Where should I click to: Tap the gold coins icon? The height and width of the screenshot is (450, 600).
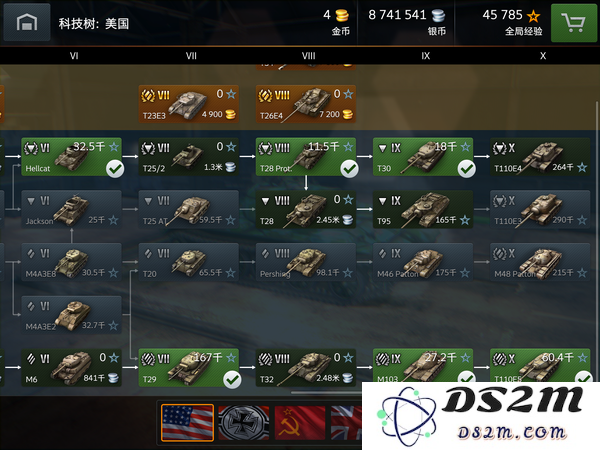pyautogui.click(x=342, y=15)
